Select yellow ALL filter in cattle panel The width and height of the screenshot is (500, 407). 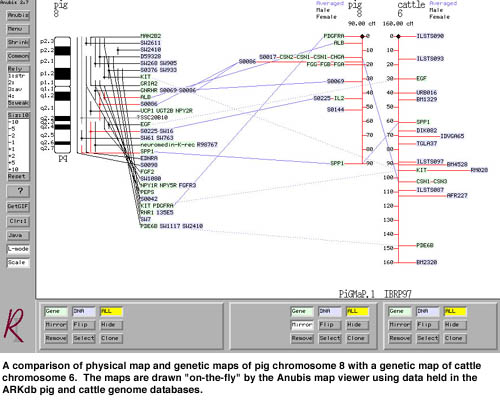pyautogui.click(x=455, y=311)
